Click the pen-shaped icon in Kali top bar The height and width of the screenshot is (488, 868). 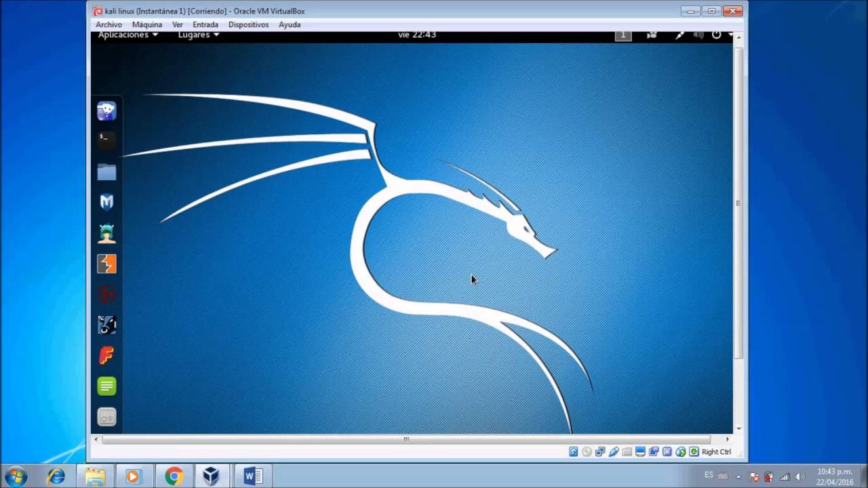pyautogui.click(x=679, y=35)
